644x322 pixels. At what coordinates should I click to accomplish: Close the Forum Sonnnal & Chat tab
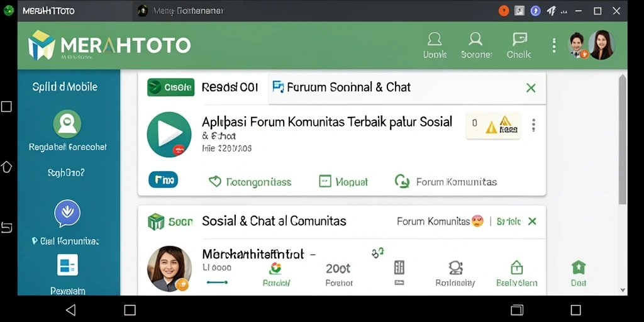coord(531,87)
